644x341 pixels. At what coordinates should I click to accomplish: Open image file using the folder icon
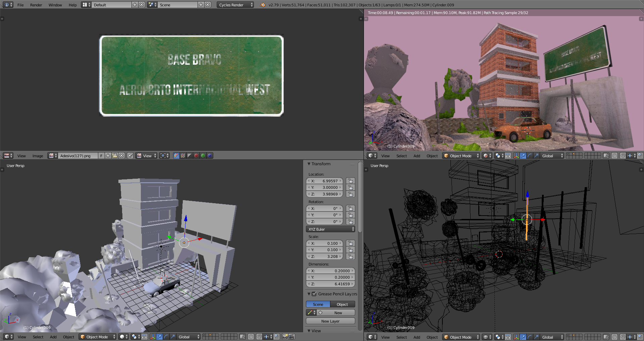pos(115,156)
